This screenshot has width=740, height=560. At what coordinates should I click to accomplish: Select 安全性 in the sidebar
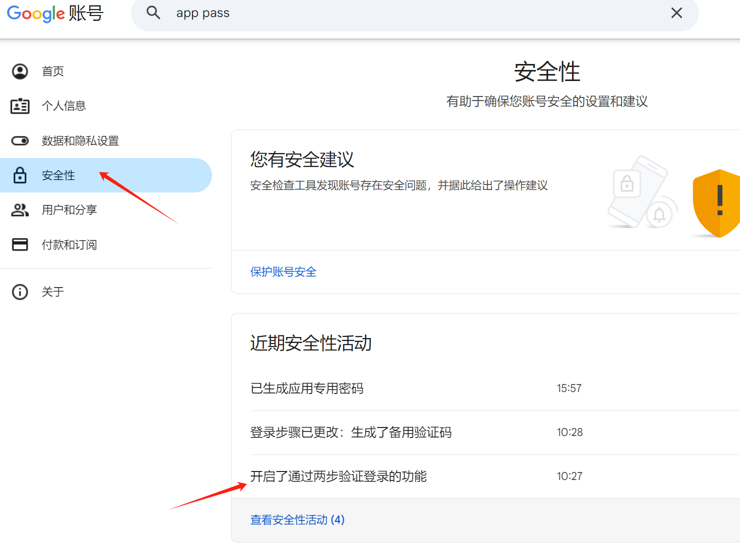(x=106, y=175)
